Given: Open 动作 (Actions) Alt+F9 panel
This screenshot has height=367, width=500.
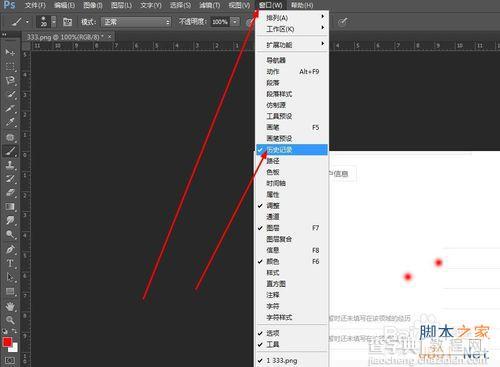Looking at the screenshot, I should point(292,72).
